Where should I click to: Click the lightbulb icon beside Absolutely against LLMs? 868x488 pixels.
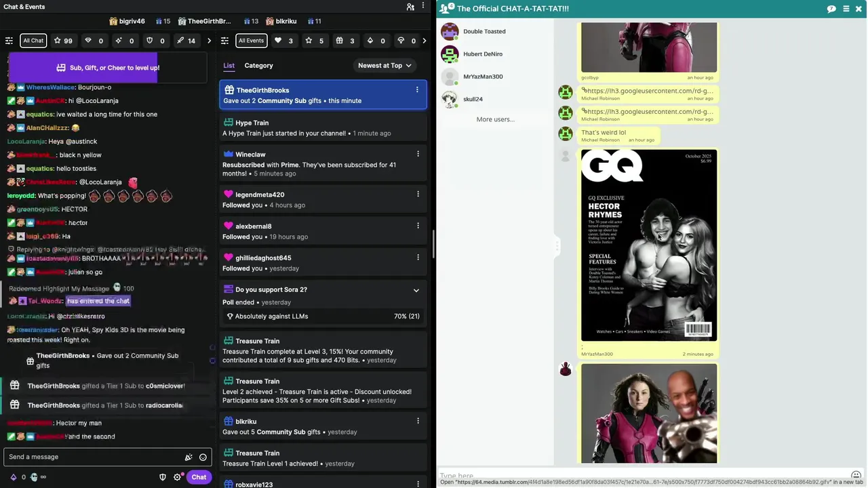pos(230,316)
